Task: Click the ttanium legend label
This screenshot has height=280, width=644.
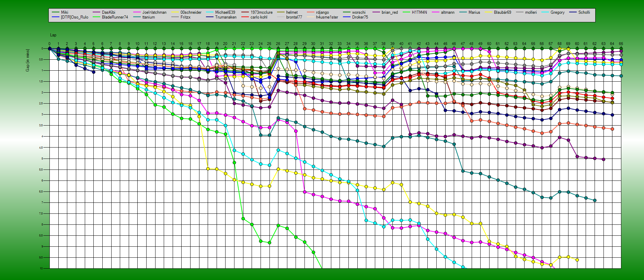Action: (149, 17)
